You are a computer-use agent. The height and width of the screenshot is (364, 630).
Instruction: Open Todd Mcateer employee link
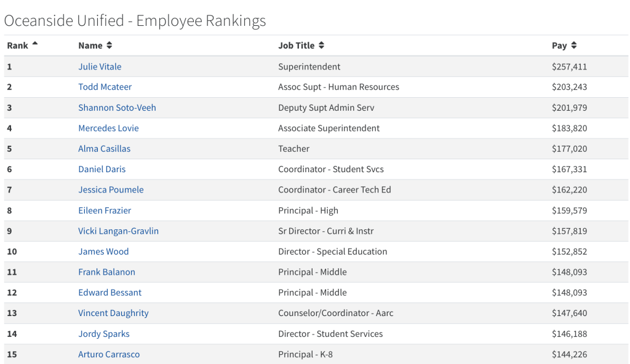click(105, 87)
